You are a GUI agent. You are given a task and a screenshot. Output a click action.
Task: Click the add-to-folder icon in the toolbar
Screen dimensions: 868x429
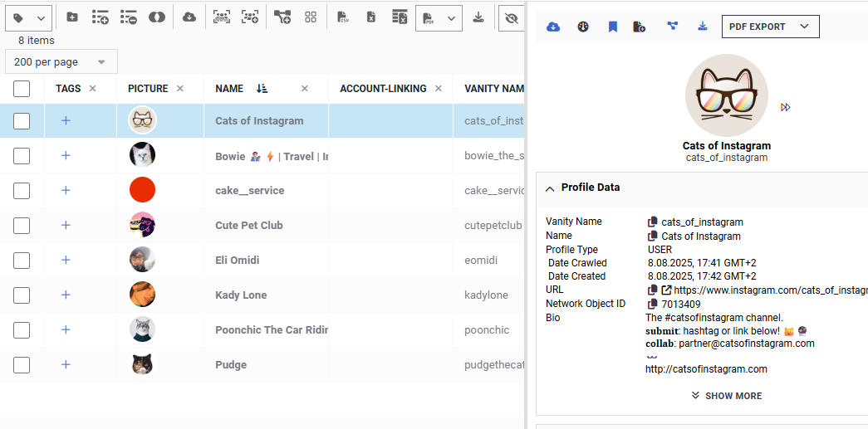point(72,17)
